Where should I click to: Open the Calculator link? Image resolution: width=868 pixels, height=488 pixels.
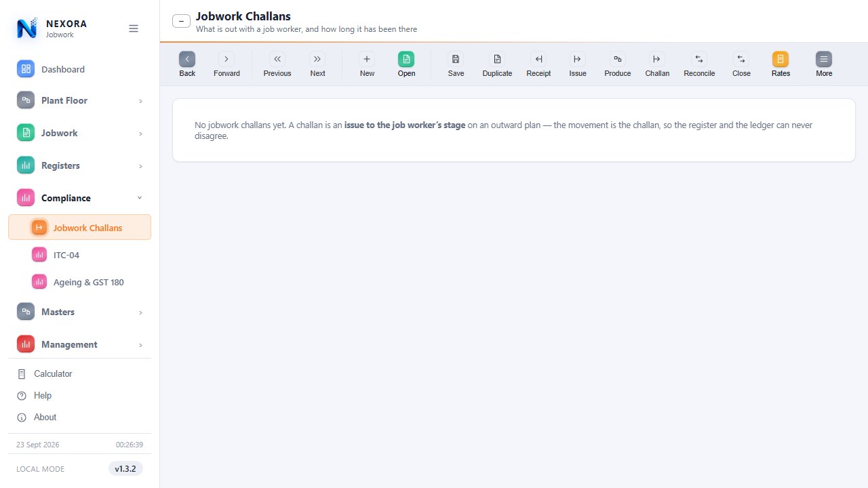click(x=79, y=374)
